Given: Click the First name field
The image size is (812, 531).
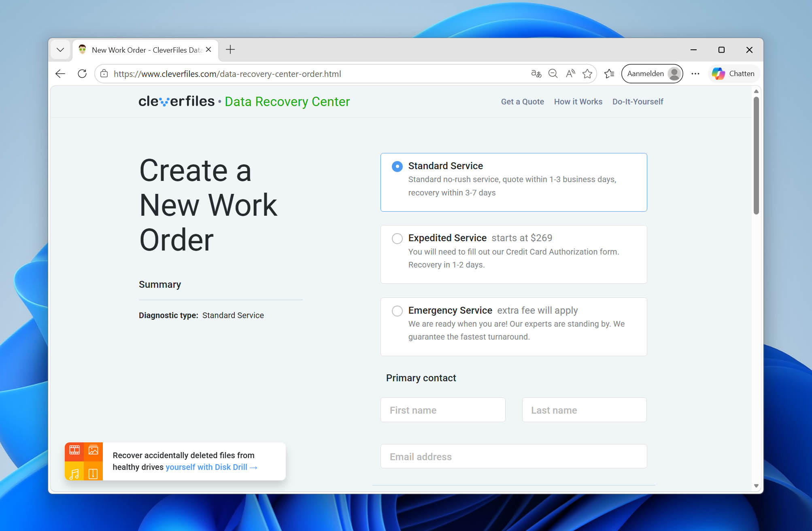Looking at the screenshot, I should pos(443,410).
